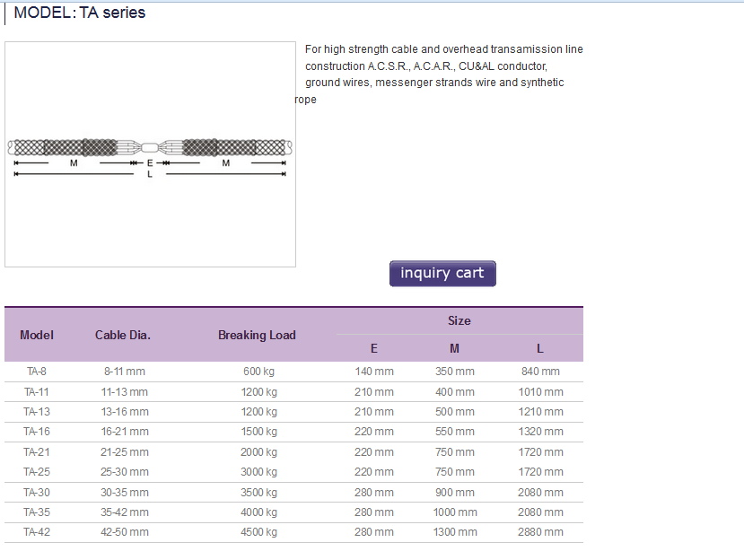The height and width of the screenshot is (560, 744).
Task: Click the Size header cell
Action: click(460, 320)
